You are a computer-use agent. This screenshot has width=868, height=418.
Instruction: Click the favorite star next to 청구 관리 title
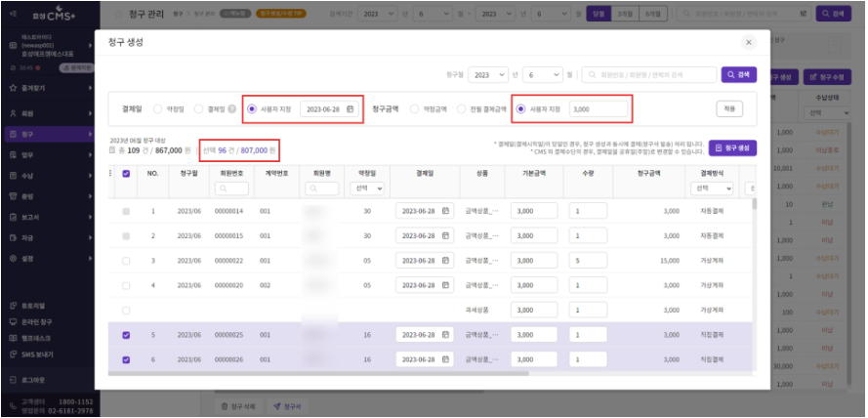tap(118, 15)
